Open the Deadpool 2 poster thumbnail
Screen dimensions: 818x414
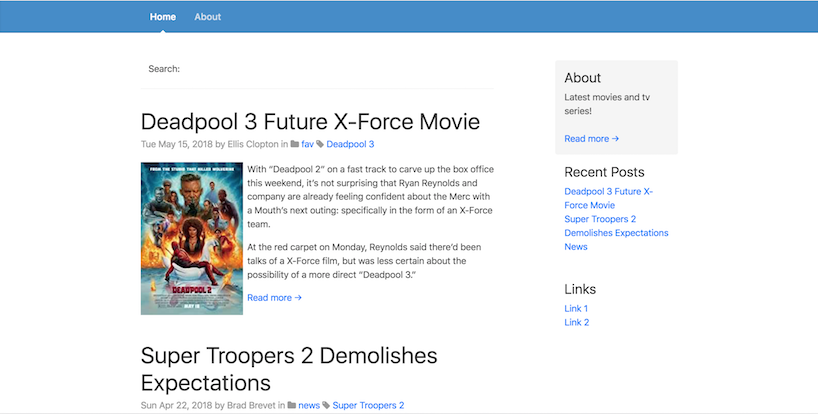coord(192,239)
